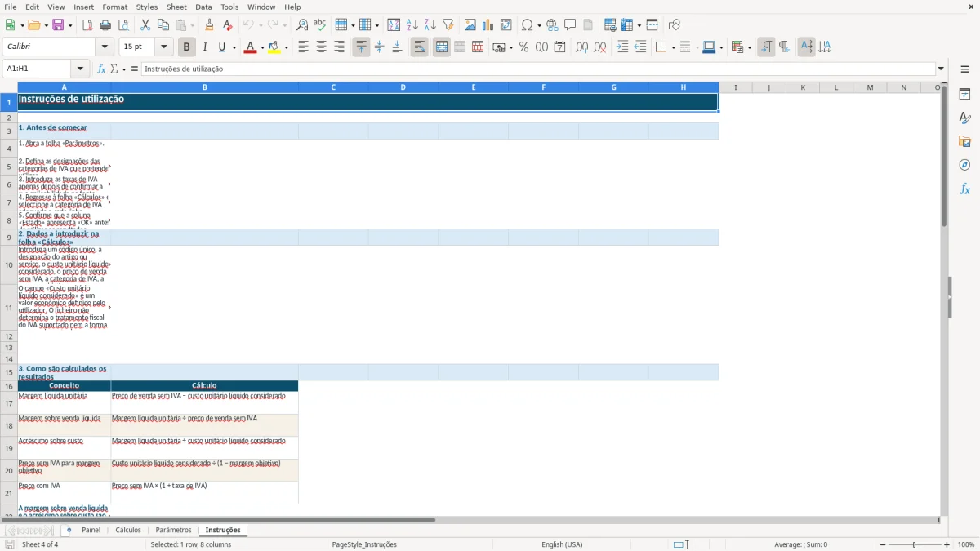Toggle Wrap Text button

coord(419,47)
